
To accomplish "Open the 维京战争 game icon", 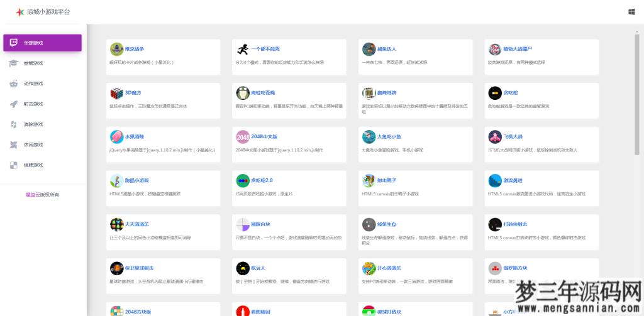I will pos(116,49).
